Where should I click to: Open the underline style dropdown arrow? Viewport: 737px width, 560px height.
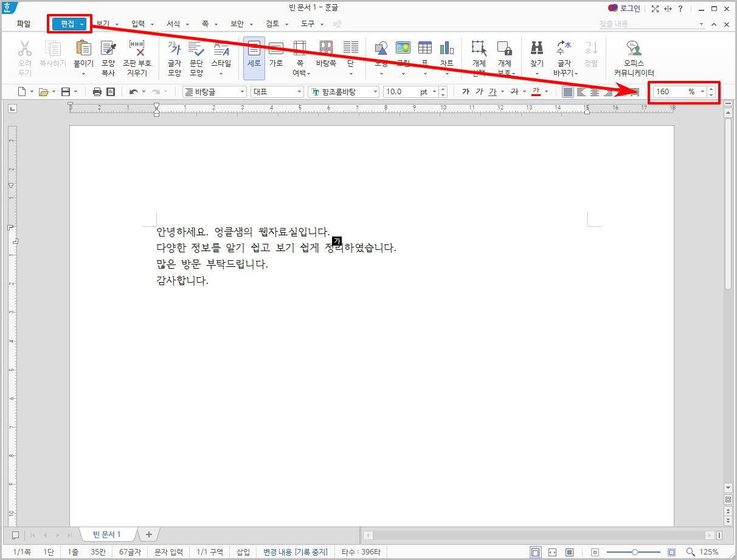point(502,92)
